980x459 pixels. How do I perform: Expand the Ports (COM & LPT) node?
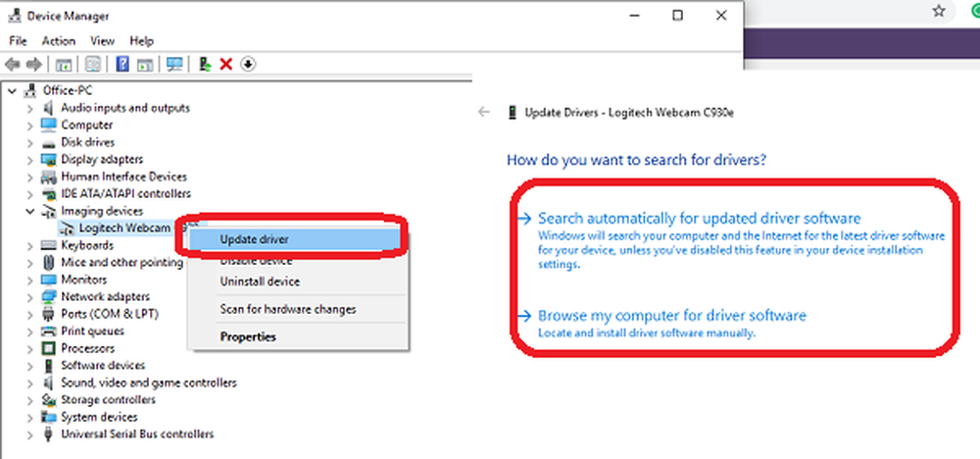coord(30,314)
